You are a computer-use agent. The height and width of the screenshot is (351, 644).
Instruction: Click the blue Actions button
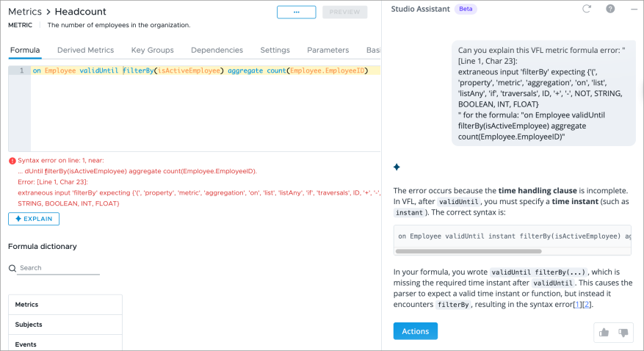[x=415, y=331]
